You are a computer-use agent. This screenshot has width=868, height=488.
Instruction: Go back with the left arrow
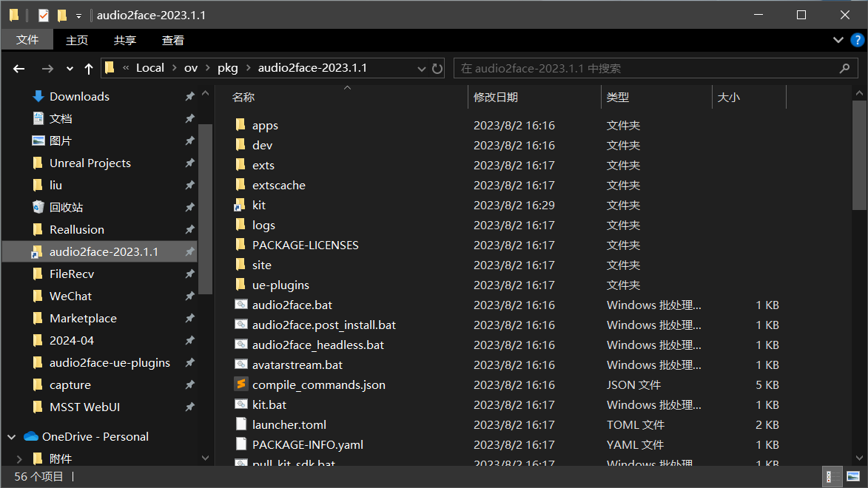tap(18, 69)
